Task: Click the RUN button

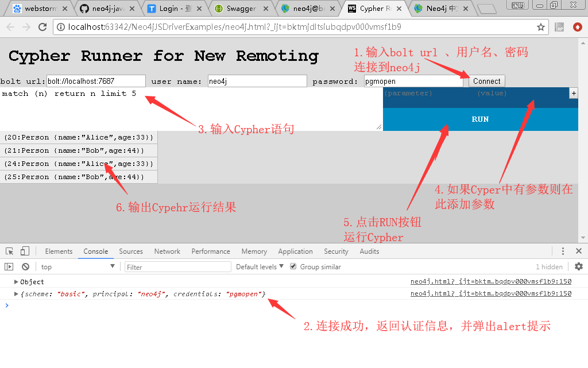Action: click(x=481, y=119)
